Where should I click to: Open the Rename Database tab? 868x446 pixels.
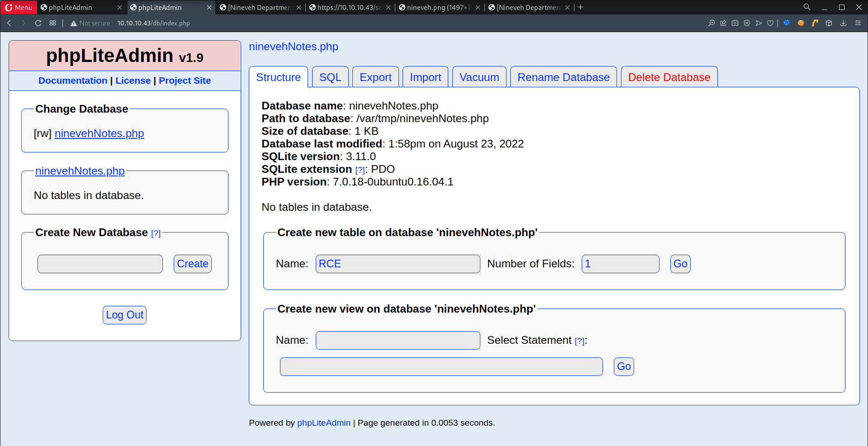click(564, 77)
